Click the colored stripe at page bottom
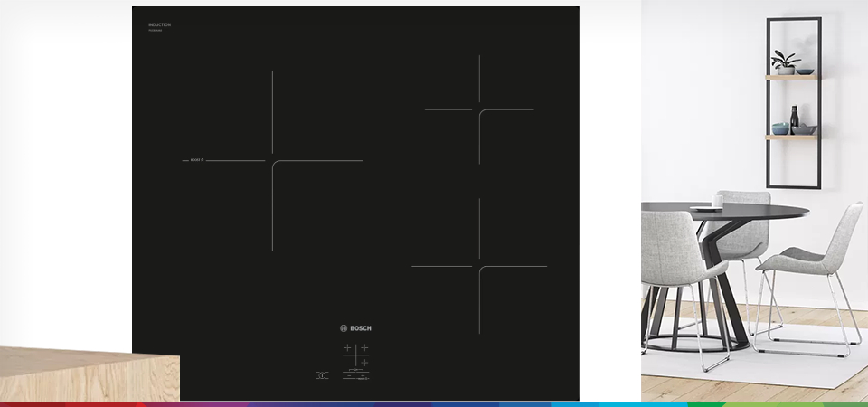Image resolution: width=868 pixels, height=407 pixels. click(x=434, y=403)
